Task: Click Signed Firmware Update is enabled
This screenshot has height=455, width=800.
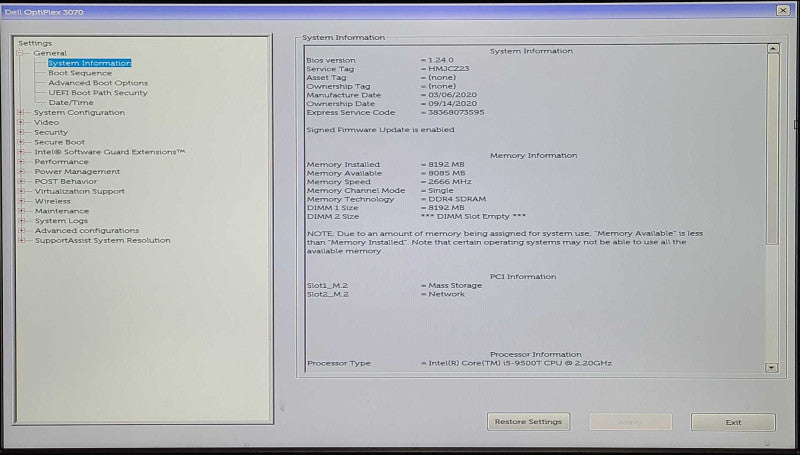Action: click(380, 130)
